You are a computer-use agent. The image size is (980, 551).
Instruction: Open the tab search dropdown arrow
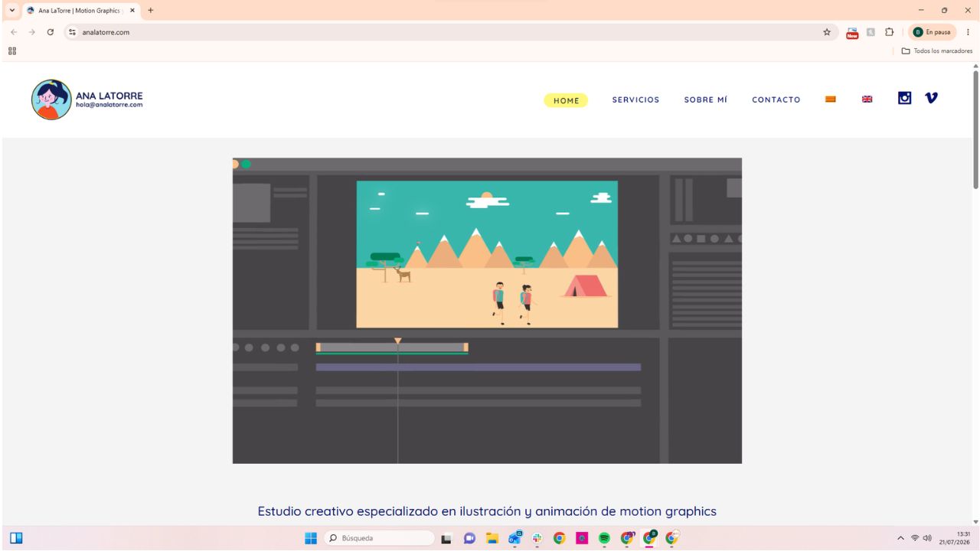[x=11, y=10]
